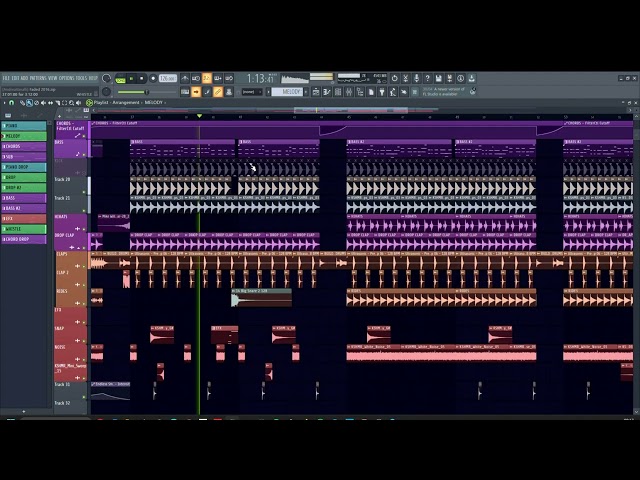Toggle the metronome button
This screenshot has width=640, height=480.
185,78
